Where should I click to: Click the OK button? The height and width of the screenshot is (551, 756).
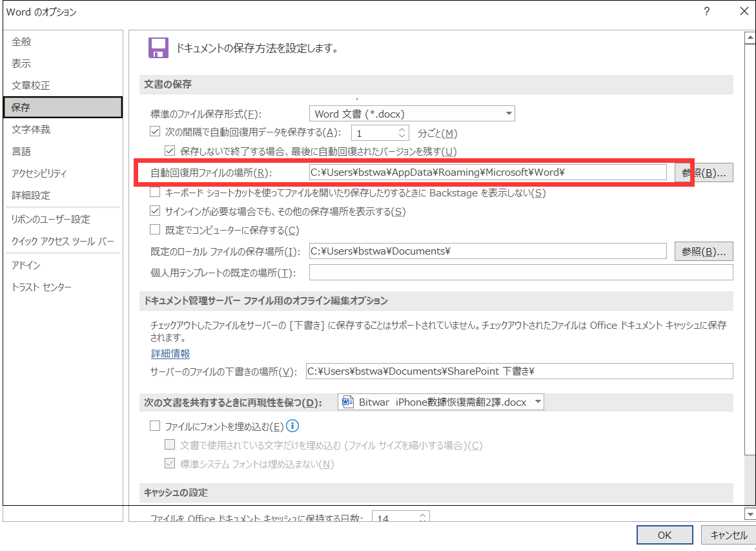(x=664, y=535)
